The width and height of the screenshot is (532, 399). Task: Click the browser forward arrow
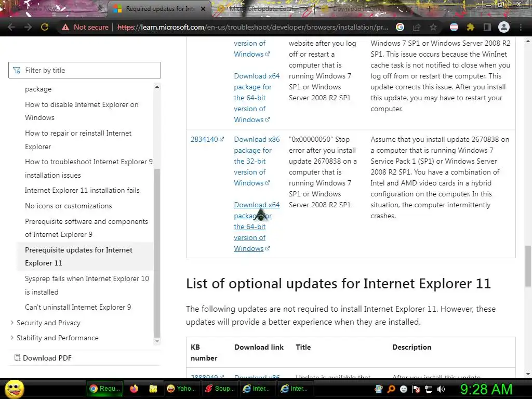tap(28, 27)
